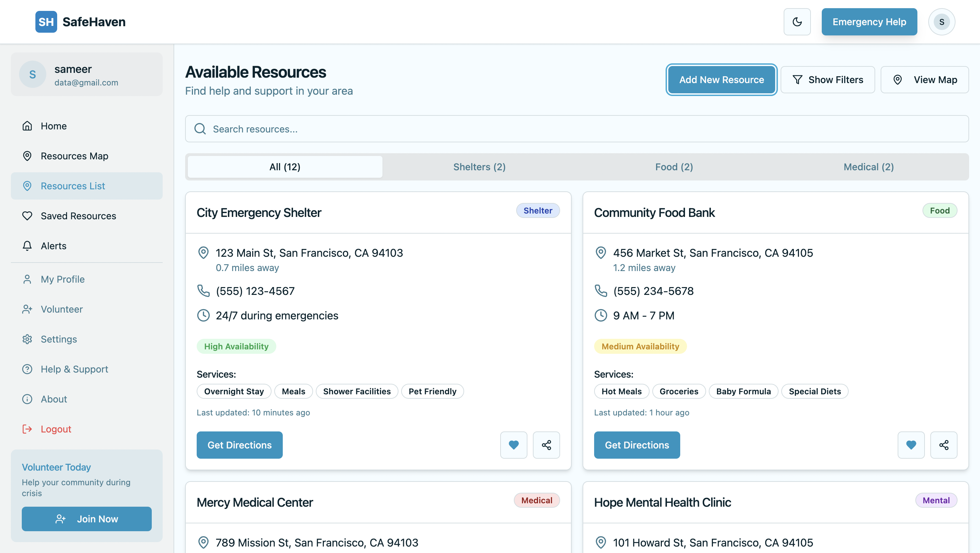The height and width of the screenshot is (553, 980).
Task: Toggle favorite heart on Community Food Bank
Action: (911, 444)
